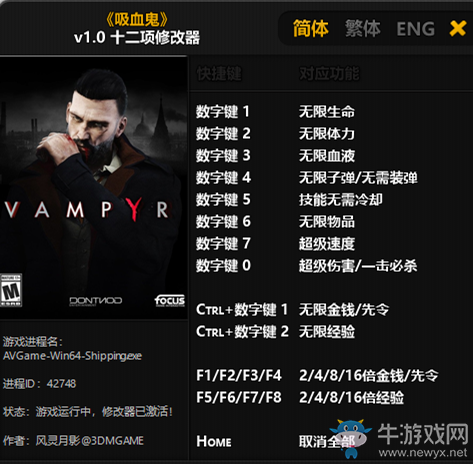473x464 pixels.
Task: Enable 超级速度 cheat
Action: [327, 244]
